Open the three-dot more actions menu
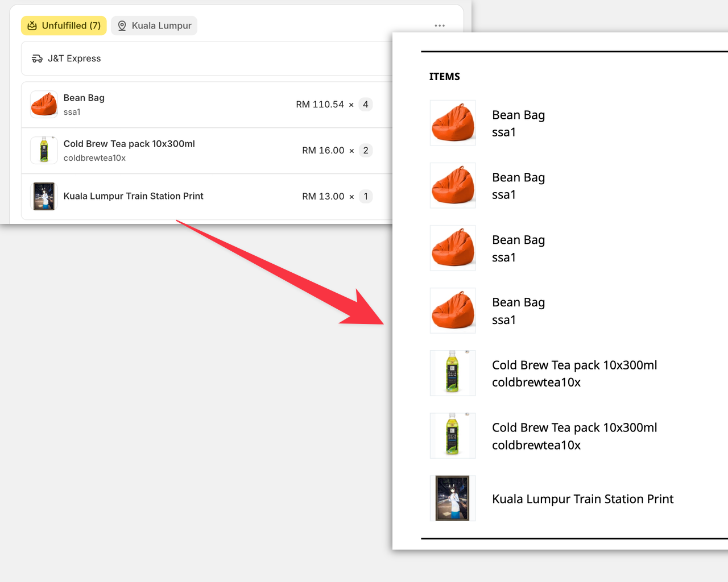This screenshot has height=582, width=728. point(440,26)
